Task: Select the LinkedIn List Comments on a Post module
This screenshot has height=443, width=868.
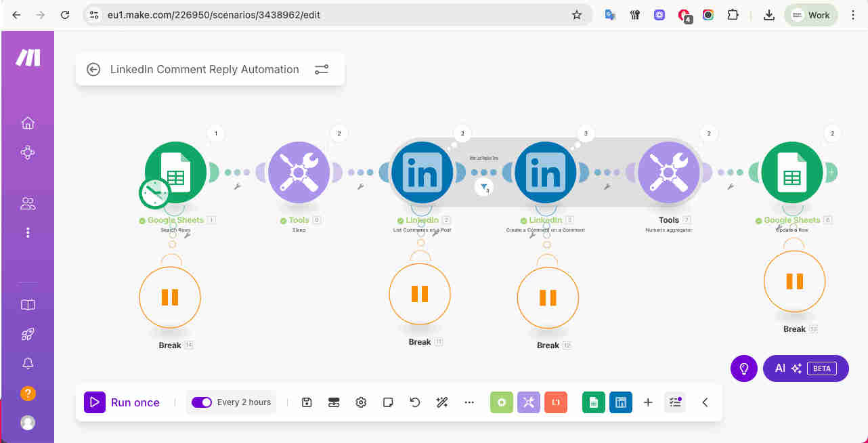Action: tap(422, 172)
